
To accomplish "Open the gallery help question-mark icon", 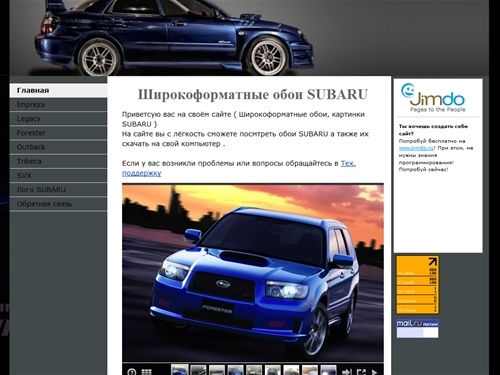I will pos(132,372).
